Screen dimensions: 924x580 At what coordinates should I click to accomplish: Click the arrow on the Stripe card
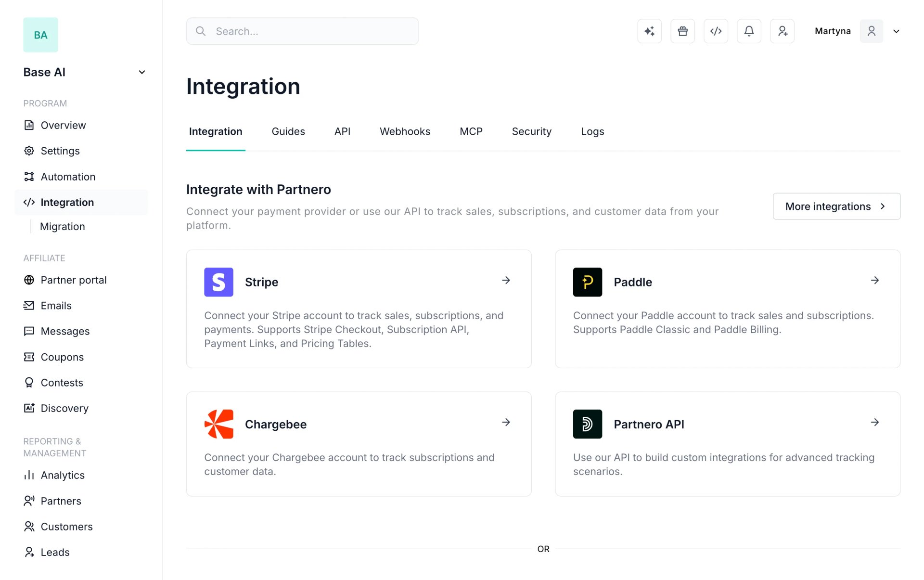[x=506, y=280]
